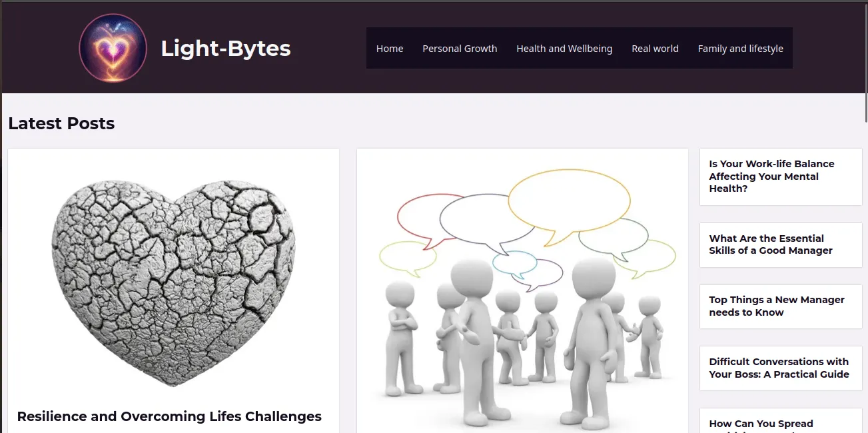Select Health and Wellbeing in navigation
The image size is (868, 433).
coord(564,48)
